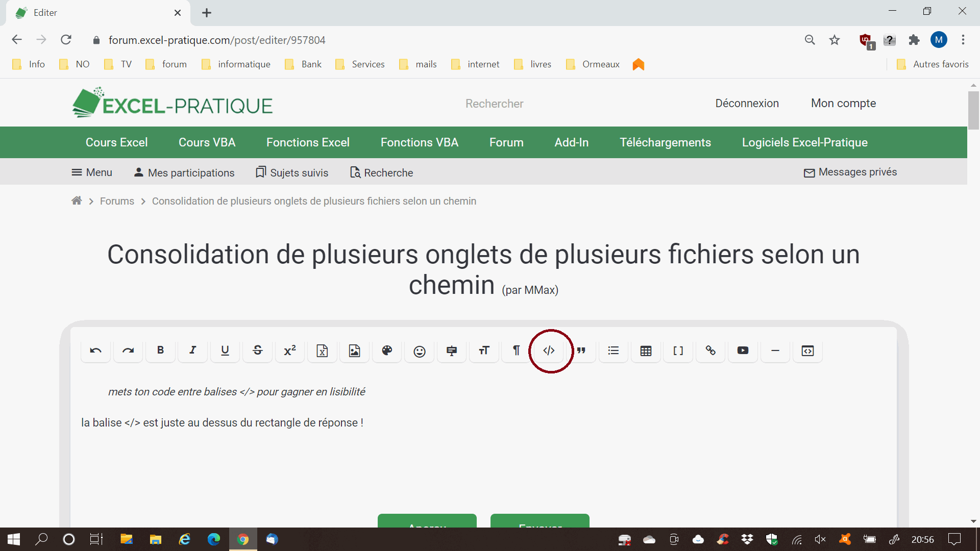Insert a quote block
This screenshot has height=551, width=980.
tap(581, 350)
